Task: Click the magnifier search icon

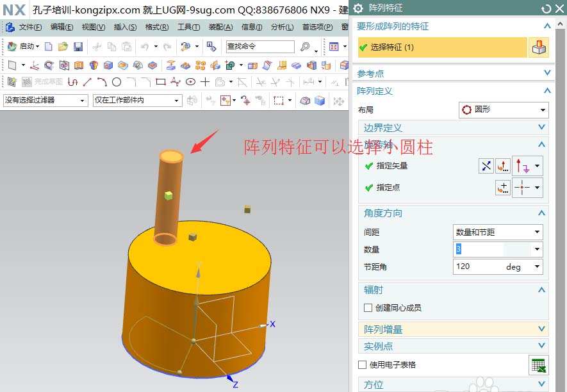Action: point(305,46)
